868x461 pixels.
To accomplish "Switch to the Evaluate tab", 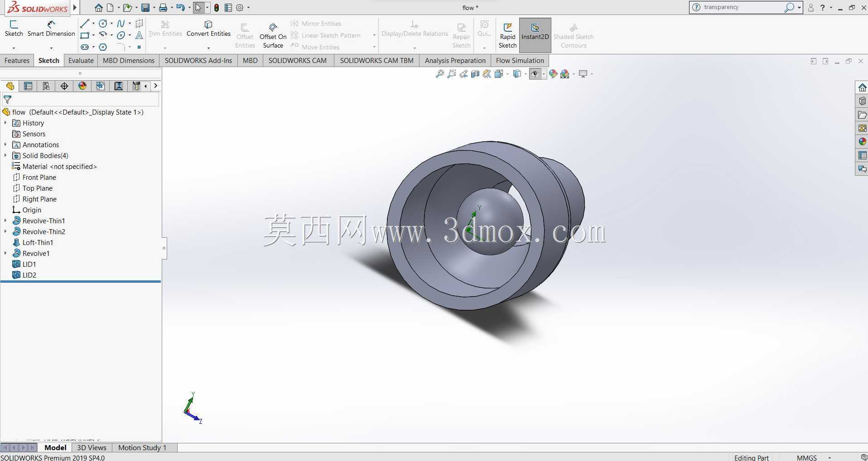I will click(x=81, y=61).
